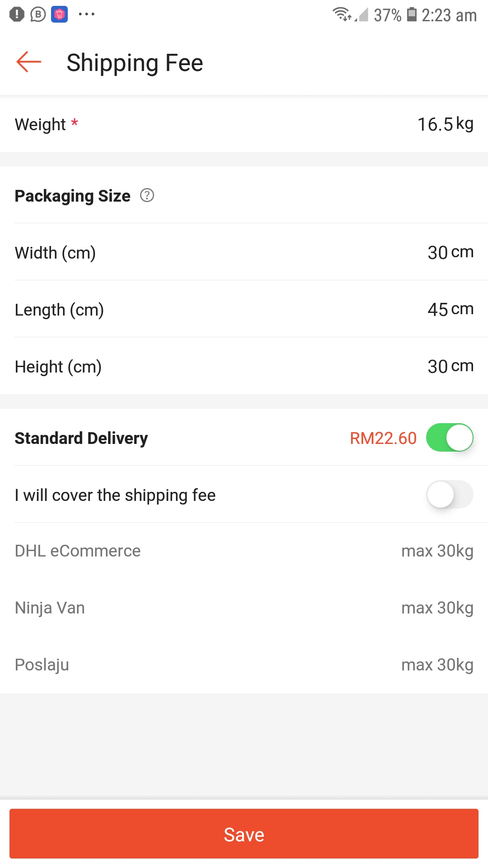488x868 pixels.
Task: Select the Poslaju courier row
Action: pos(244,665)
